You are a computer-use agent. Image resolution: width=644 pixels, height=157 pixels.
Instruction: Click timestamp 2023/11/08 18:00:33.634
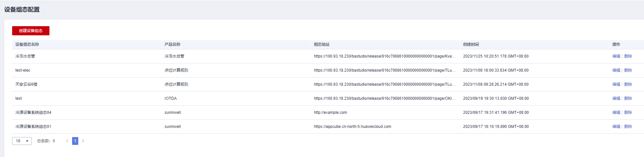[496, 70]
